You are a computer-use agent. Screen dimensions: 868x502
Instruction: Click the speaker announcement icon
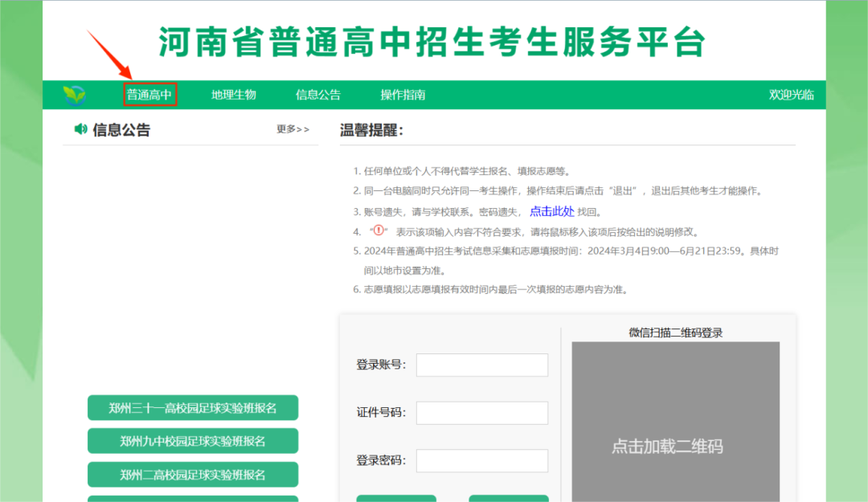[x=81, y=129]
